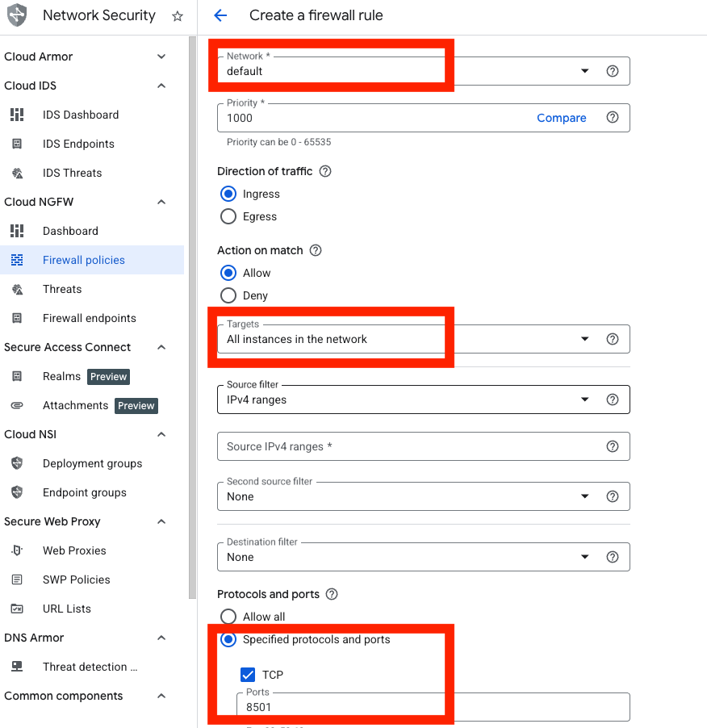Open help for the Network field
707x728 pixels.
pos(613,71)
